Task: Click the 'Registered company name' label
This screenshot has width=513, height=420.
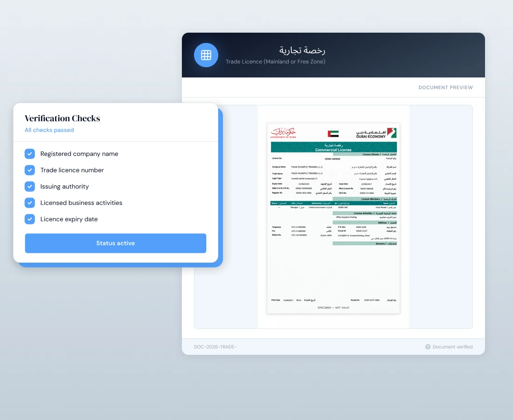Action: point(79,154)
